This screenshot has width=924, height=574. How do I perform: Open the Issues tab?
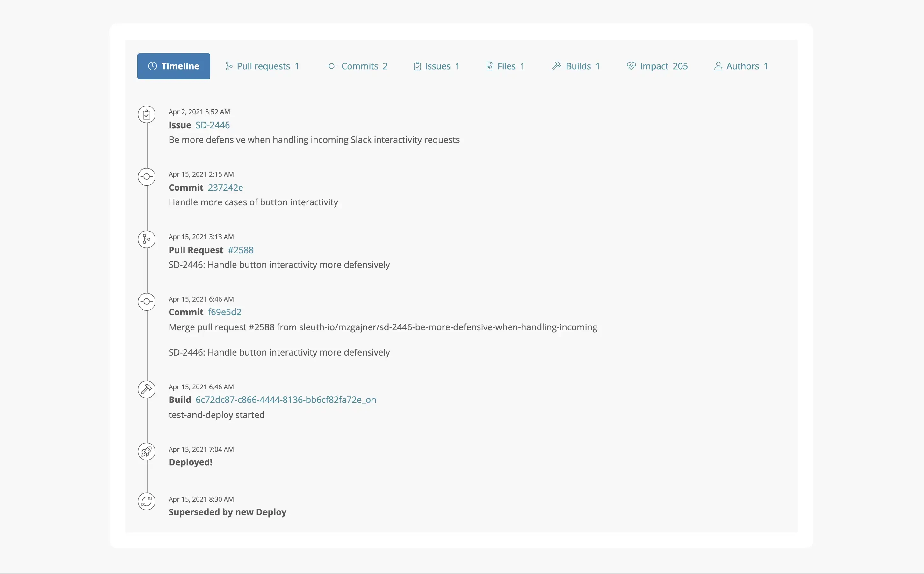coord(437,66)
